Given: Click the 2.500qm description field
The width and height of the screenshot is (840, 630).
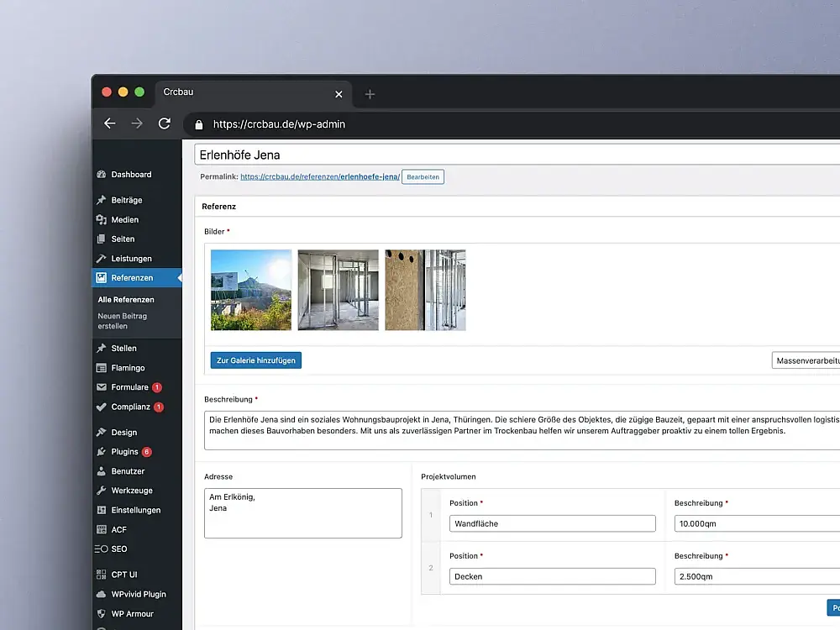Looking at the screenshot, I should 757,576.
